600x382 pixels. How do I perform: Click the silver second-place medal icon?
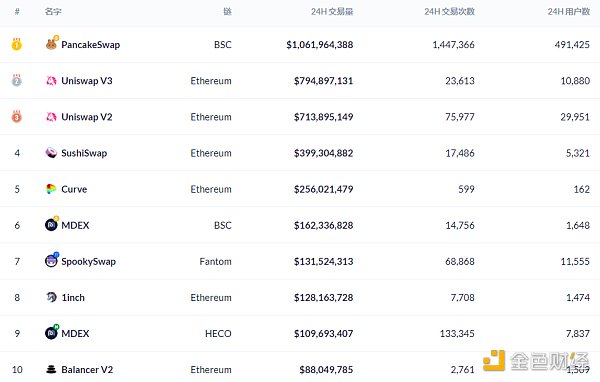pos(16,80)
